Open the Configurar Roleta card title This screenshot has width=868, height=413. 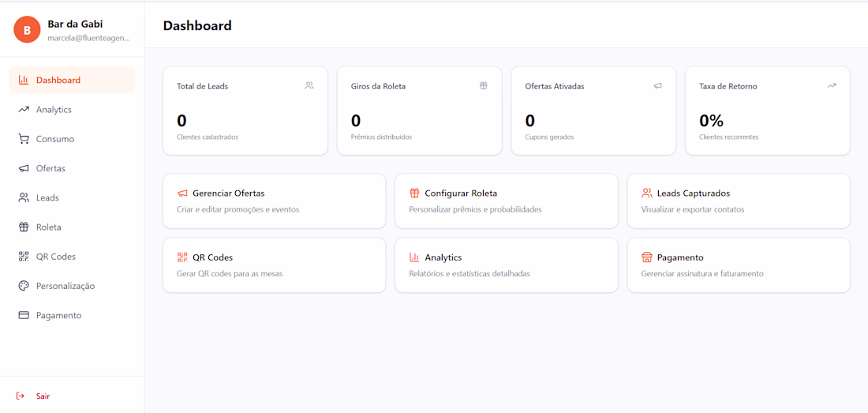pos(461,193)
